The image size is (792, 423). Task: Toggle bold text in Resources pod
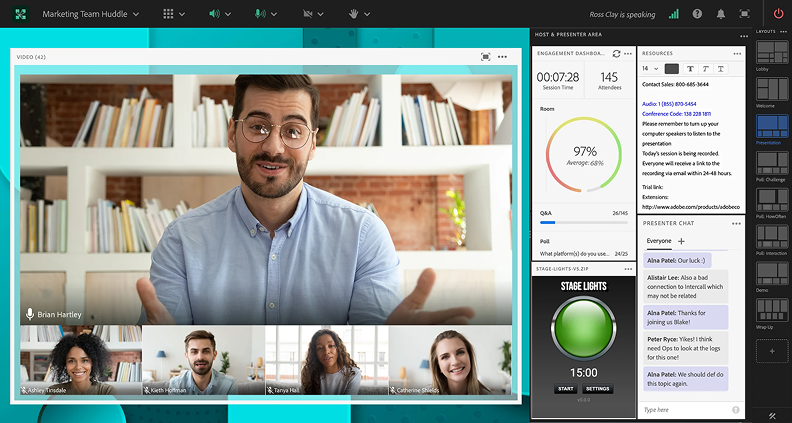[x=690, y=68]
